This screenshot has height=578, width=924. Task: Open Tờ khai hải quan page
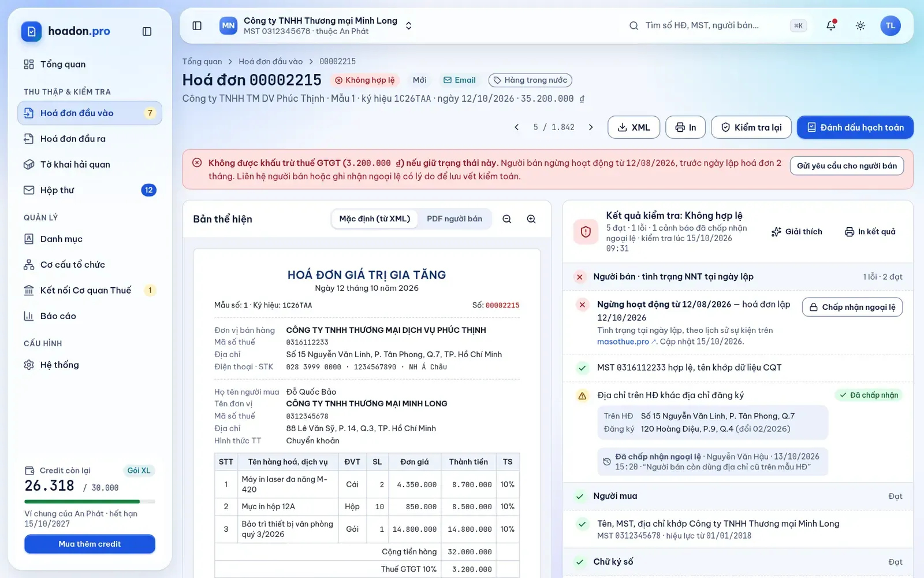pyautogui.click(x=90, y=165)
